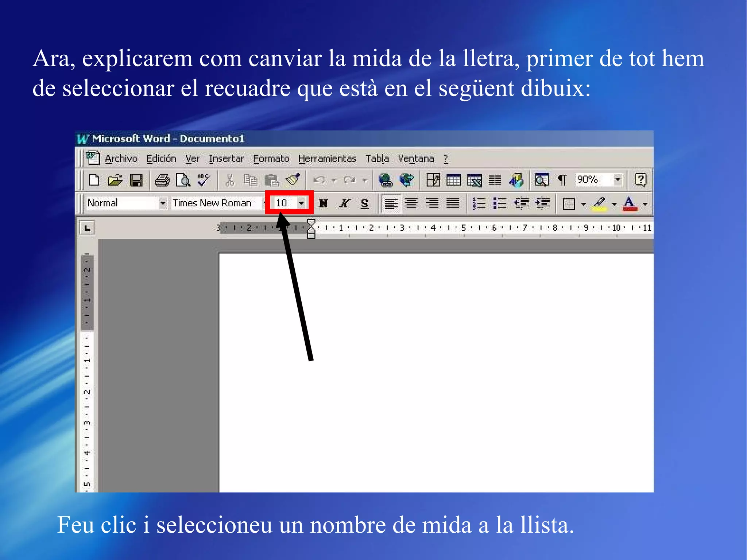
Task: Open the Formato menu
Action: pyautogui.click(x=271, y=159)
